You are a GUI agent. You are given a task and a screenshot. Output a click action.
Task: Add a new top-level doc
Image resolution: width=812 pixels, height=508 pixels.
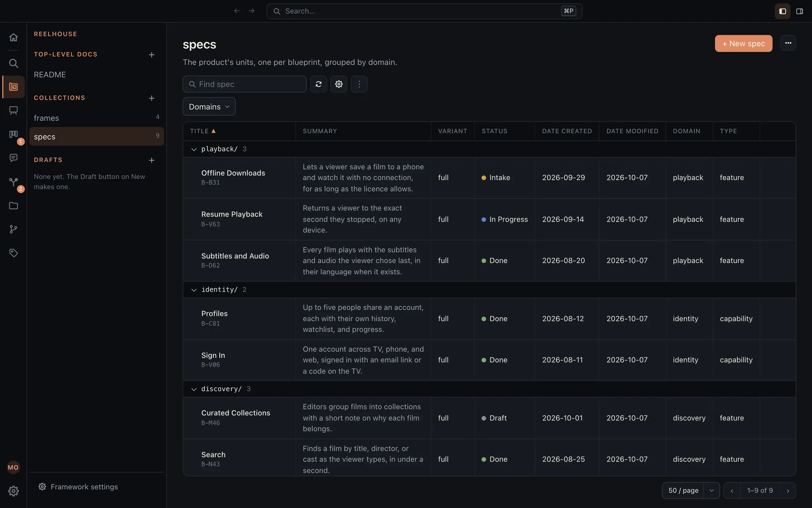152,55
